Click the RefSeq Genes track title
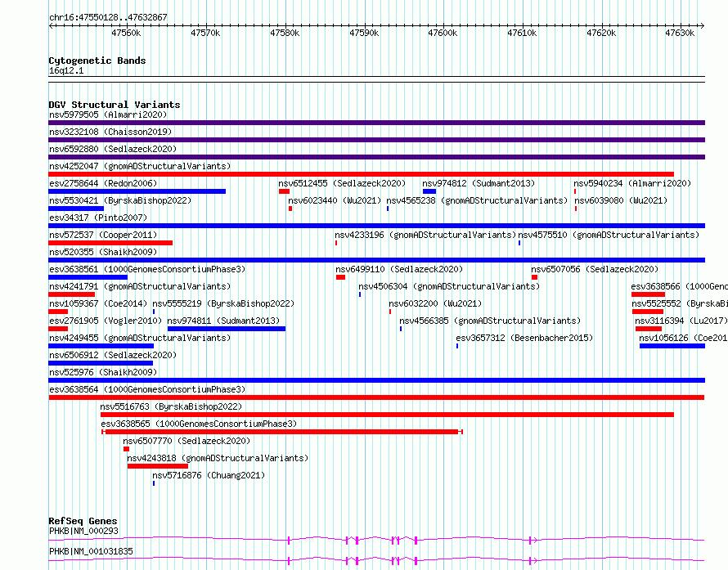728x570 pixels. coord(83,521)
